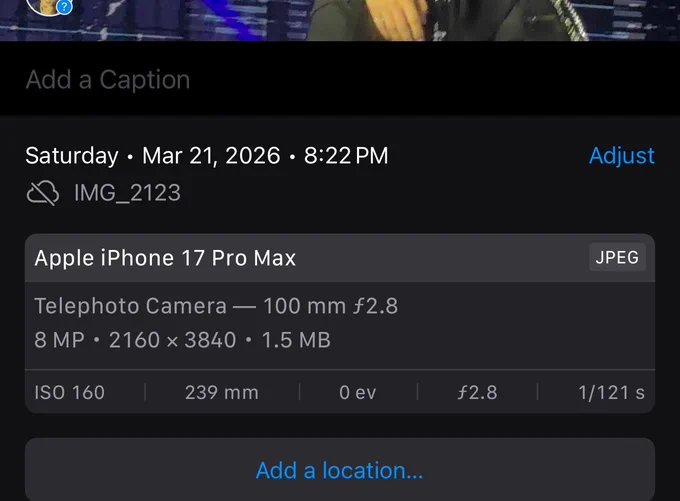
Task: Tap the photo preview above the caption
Action: click(x=340, y=20)
